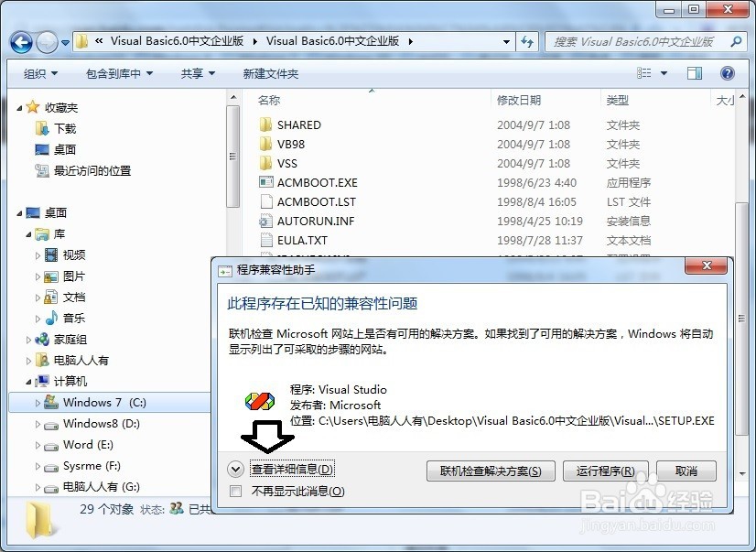The height and width of the screenshot is (552, 756).
Task: Click the 查看详细信息(D) link text
Action: (x=292, y=469)
